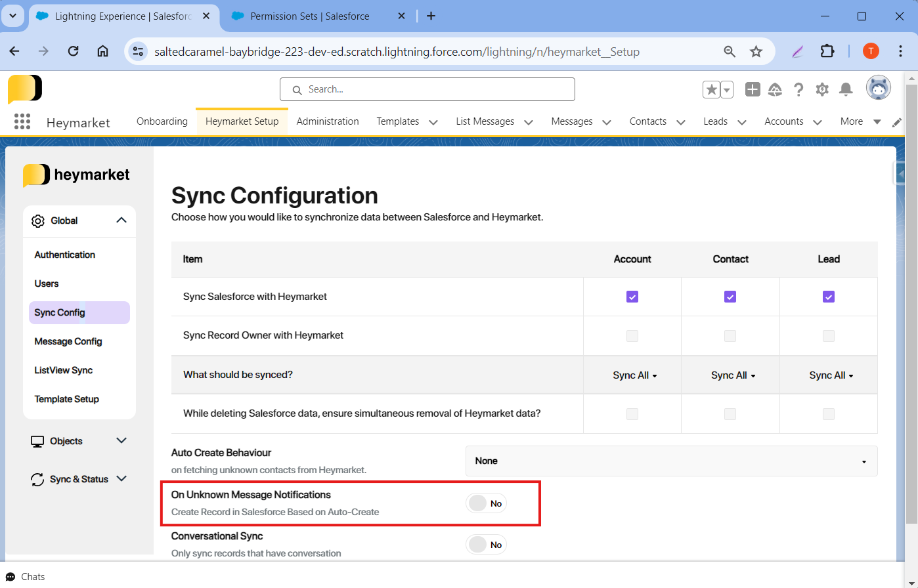This screenshot has height=588, width=918.
Task: Open Account Sync All dropdown
Action: click(x=635, y=375)
